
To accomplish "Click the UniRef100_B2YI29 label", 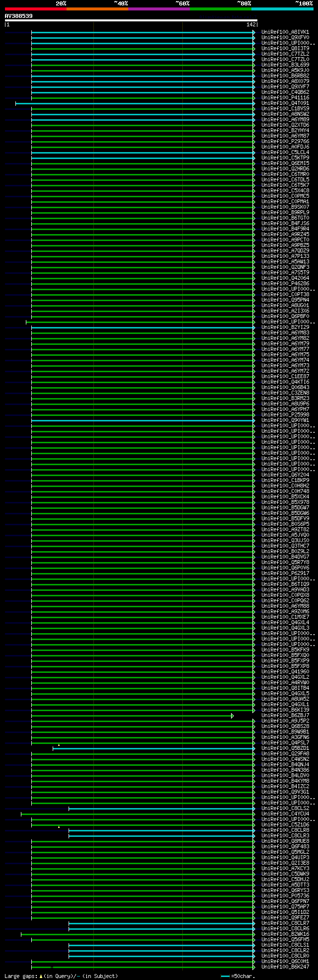I will point(285,327).
